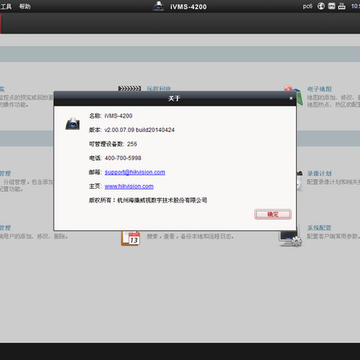360x360 pixels.
Task: Click the copyright company name text
Action: 162,200
